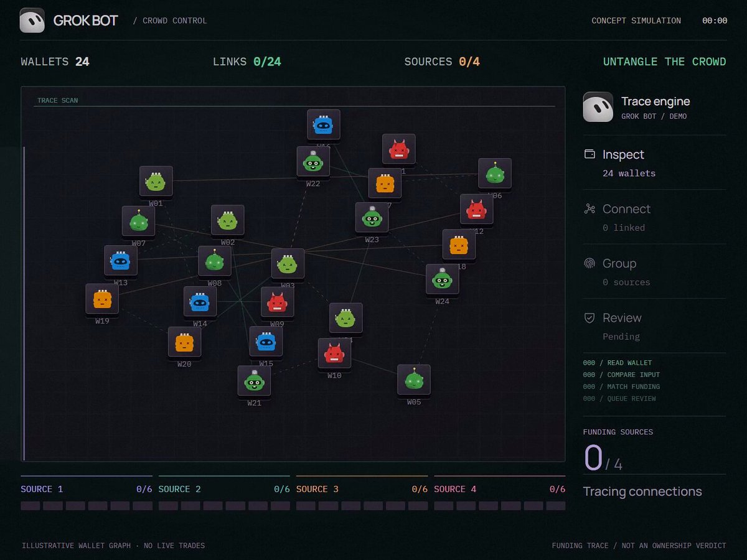747x560 pixels.
Task: Click the FUNDING SOURCES heading
Action: 618,432
